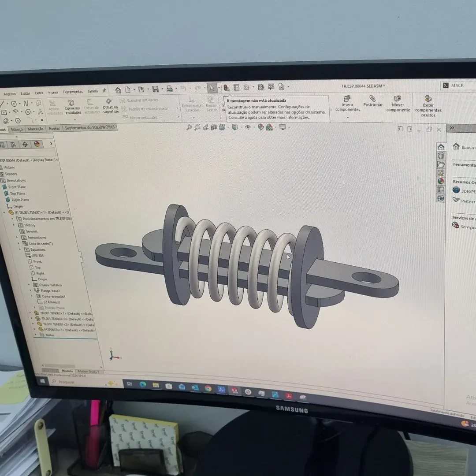Click the Windows Start button on the taskbar
The height and width of the screenshot is (476, 476).
coord(43,381)
